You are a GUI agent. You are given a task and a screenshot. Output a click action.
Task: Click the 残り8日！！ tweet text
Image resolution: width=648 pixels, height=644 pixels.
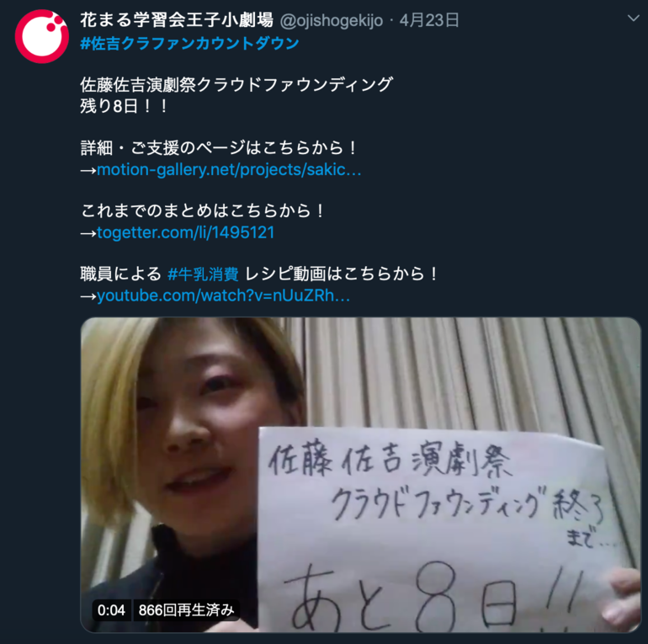coord(125,106)
